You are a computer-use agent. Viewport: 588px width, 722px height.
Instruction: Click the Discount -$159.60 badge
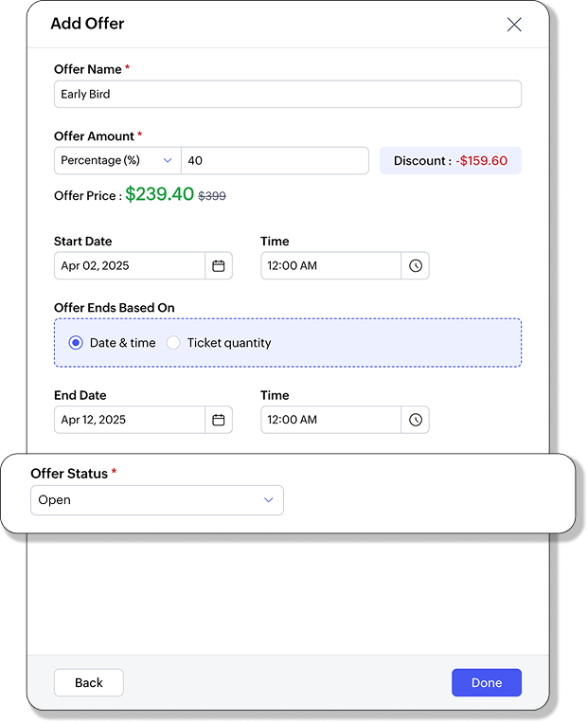coord(451,161)
